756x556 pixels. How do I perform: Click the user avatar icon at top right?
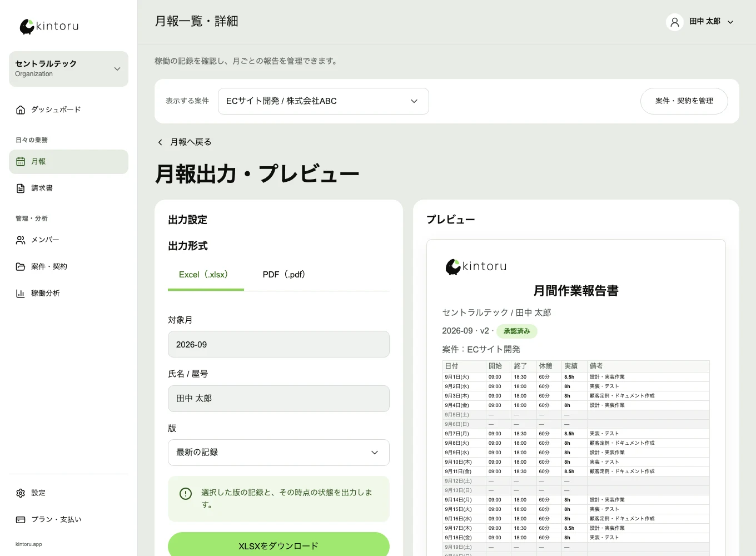675,22
